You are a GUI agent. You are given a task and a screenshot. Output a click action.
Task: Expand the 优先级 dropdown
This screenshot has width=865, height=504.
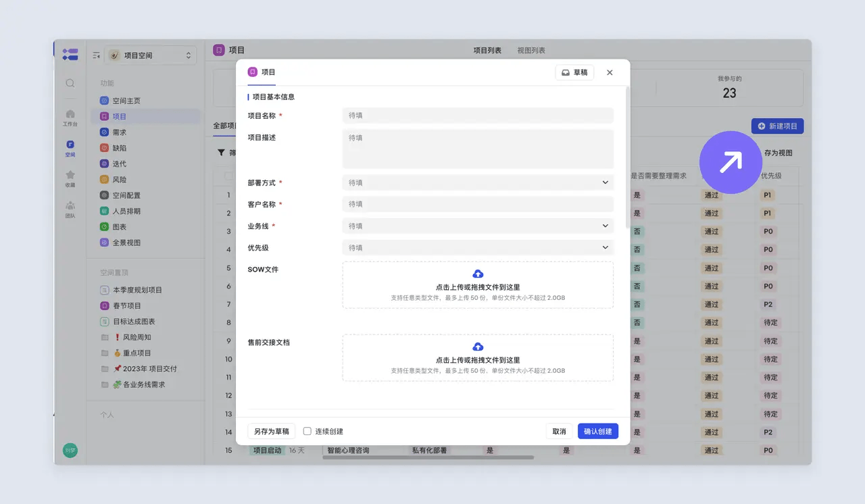[x=605, y=248]
